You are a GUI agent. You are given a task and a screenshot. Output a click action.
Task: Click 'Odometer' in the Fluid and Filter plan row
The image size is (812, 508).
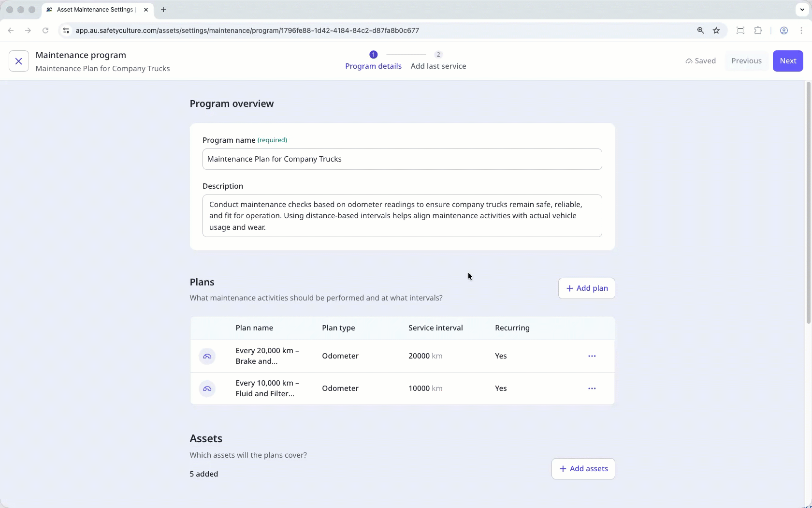[x=340, y=388]
